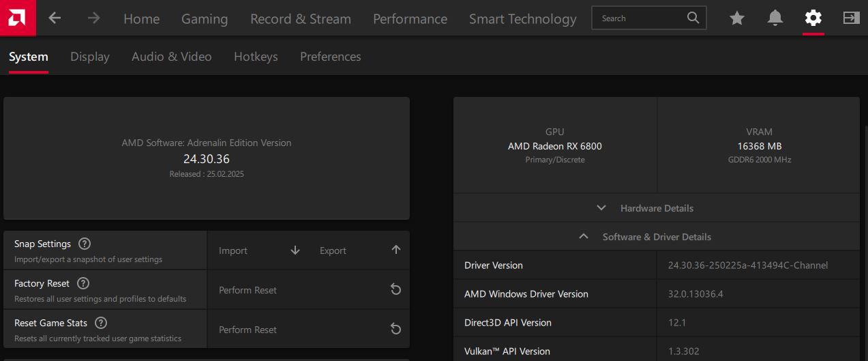Show the Factory Reset help tooltip

[83, 283]
